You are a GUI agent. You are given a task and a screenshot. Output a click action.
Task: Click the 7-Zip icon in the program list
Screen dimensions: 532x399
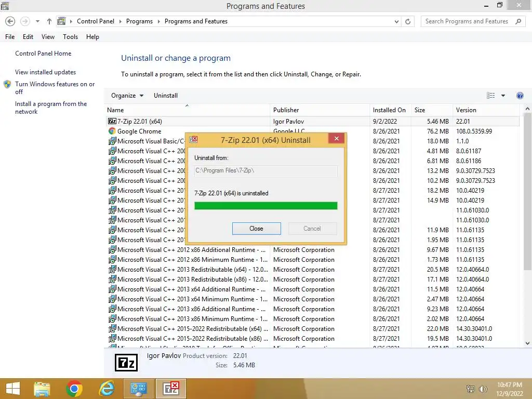tap(112, 121)
